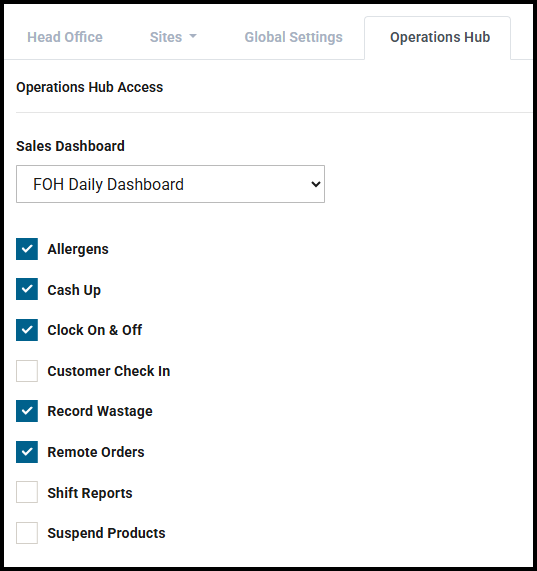Tick the Shift Reports checkbox

click(27, 492)
